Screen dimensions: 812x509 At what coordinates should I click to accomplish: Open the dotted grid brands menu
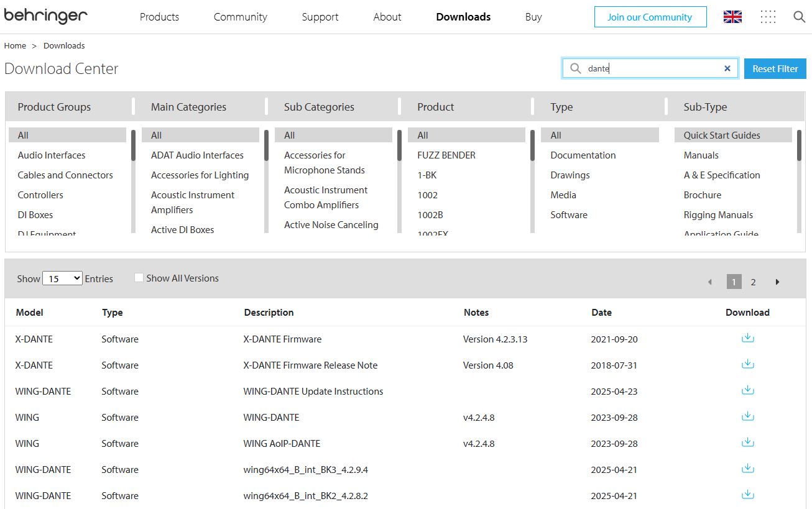pyautogui.click(x=768, y=17)
